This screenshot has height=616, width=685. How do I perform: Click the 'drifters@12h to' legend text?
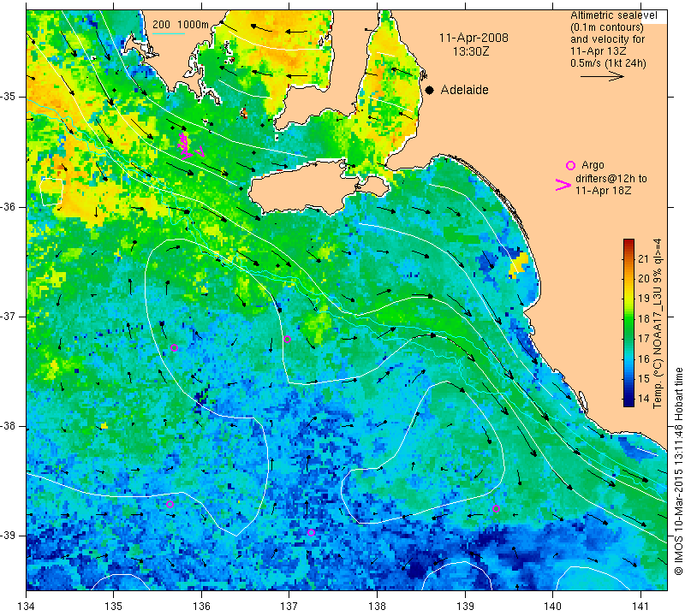(611, 179)
